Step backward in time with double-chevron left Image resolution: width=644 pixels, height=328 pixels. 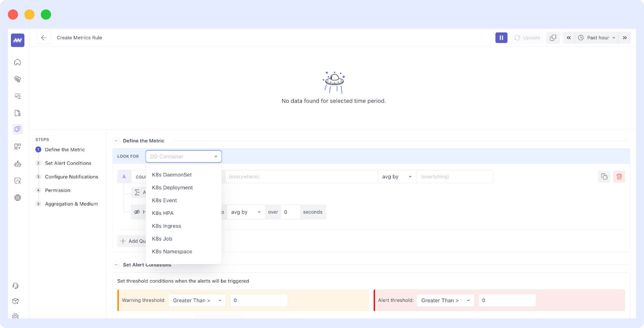click(569, 38)
